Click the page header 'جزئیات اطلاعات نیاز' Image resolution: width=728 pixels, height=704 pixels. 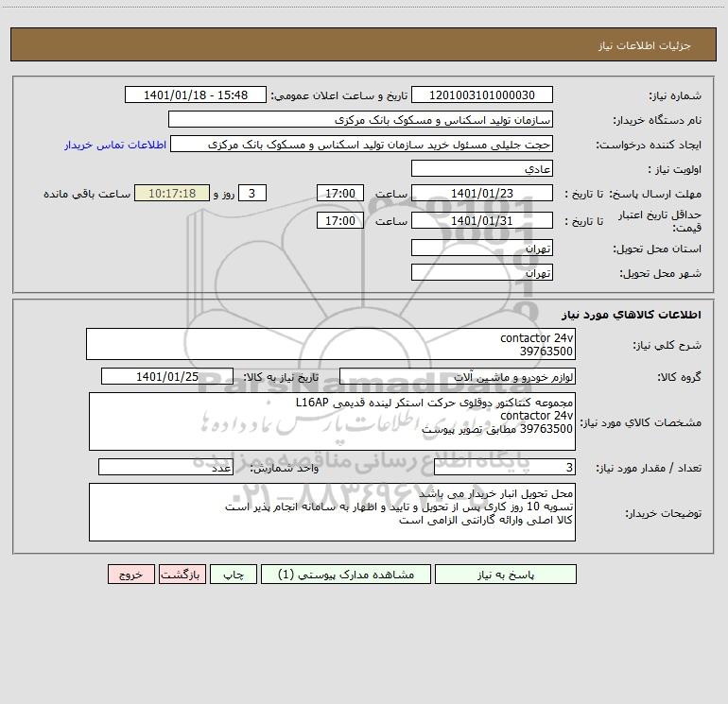(x=645, y=45)
